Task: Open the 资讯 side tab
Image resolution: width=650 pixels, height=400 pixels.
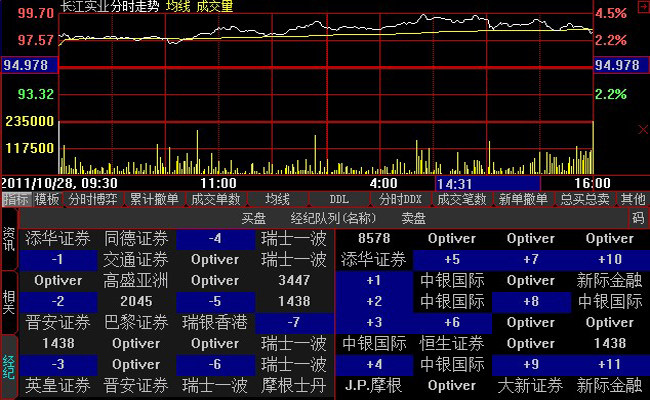Action: pyautogui.click(x=9, y=239)
